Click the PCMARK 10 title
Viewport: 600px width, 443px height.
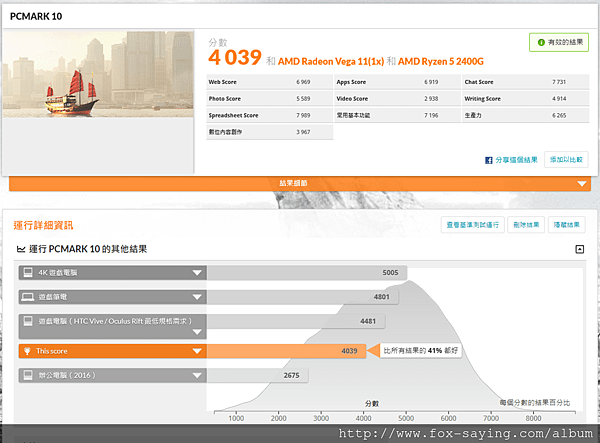(x=36, y=16)
